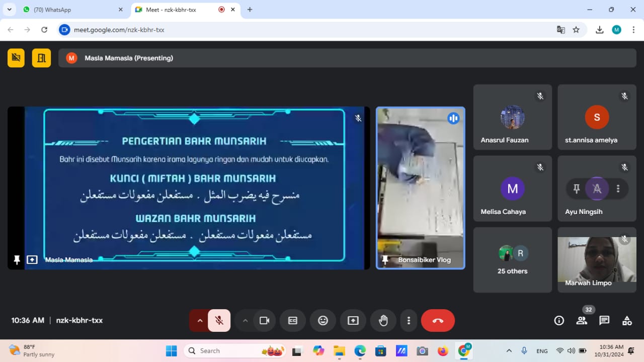This screenshot has height=362, width=644.
Task: Raise your hand in the meeting
Action: pyautogui.click(x=383, y=320)
